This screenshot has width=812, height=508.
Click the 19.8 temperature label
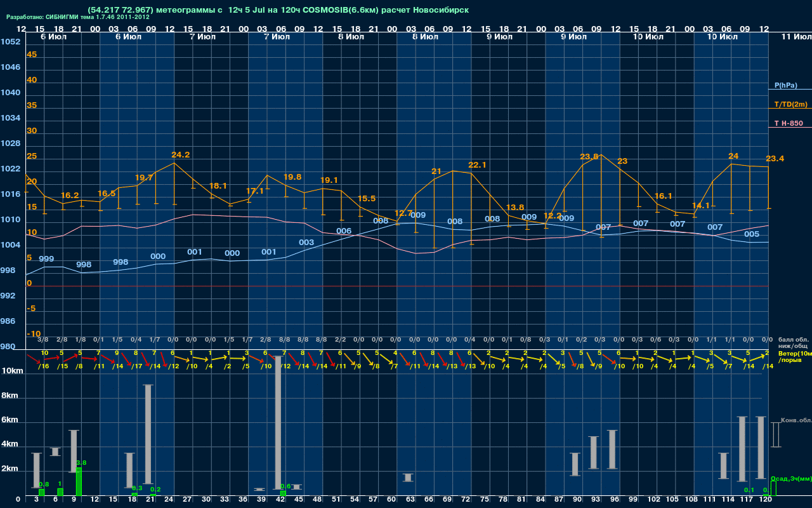pos(292,177)
